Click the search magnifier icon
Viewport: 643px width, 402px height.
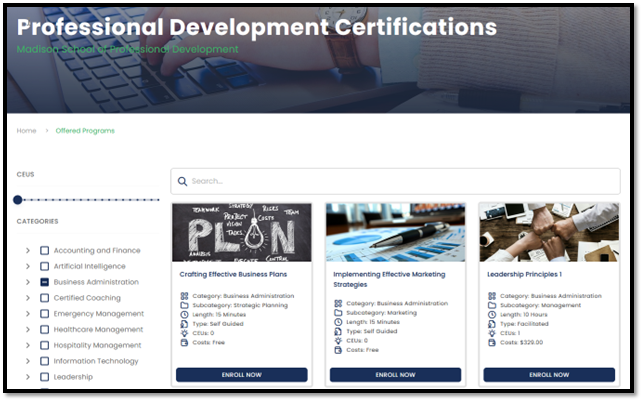pyautogui.click(x=182, y=181)
